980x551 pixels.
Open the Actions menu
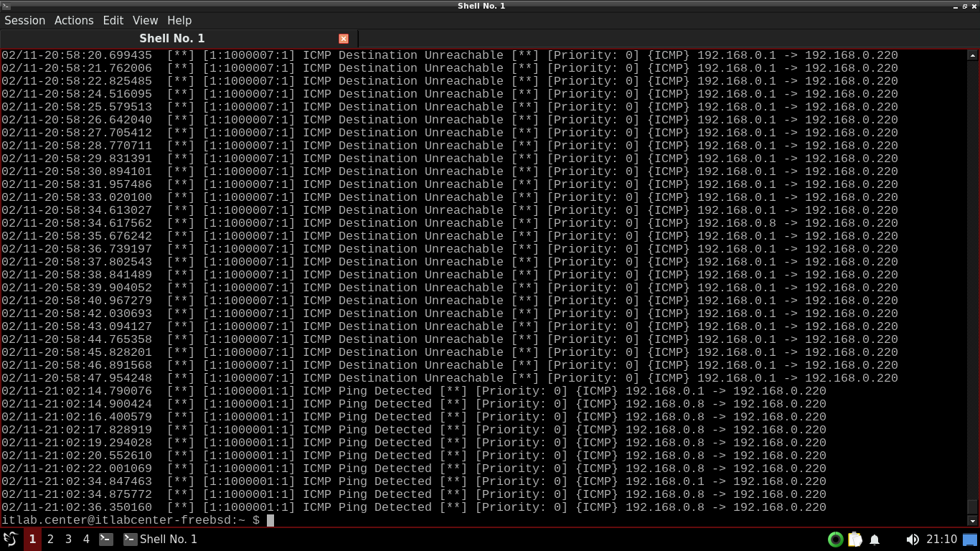click(74, 20)
